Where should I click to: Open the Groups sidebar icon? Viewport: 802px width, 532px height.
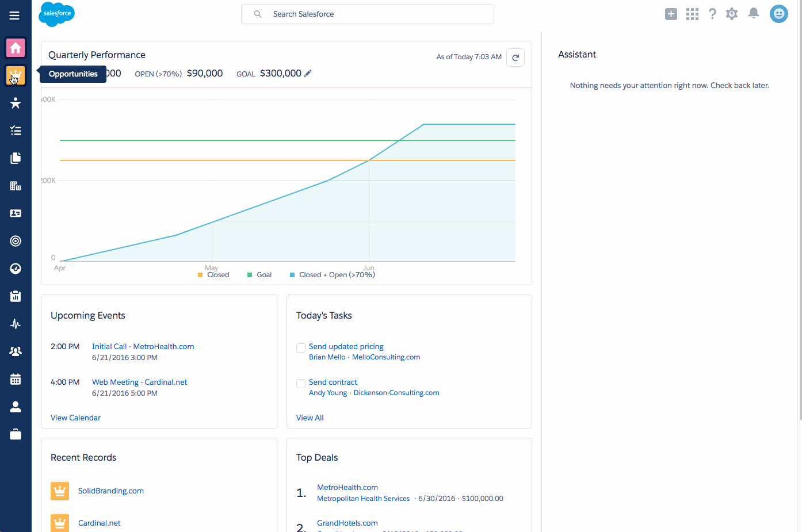tap(16, 351)
